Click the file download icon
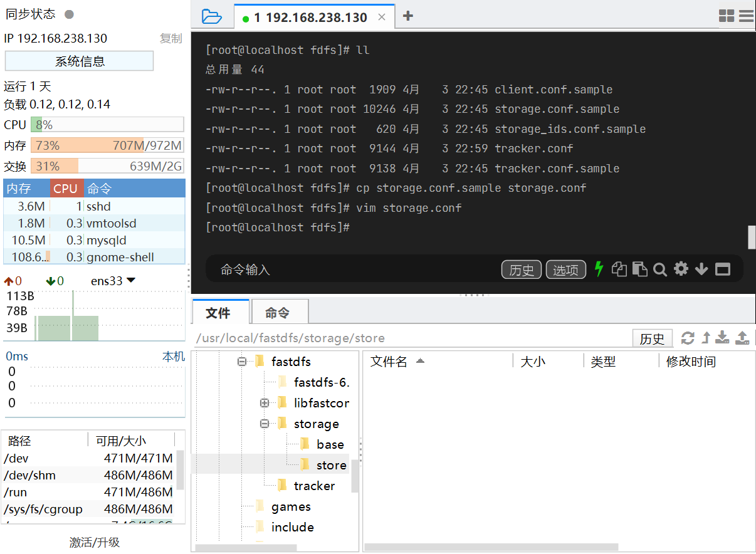 (x=723, y=338)
